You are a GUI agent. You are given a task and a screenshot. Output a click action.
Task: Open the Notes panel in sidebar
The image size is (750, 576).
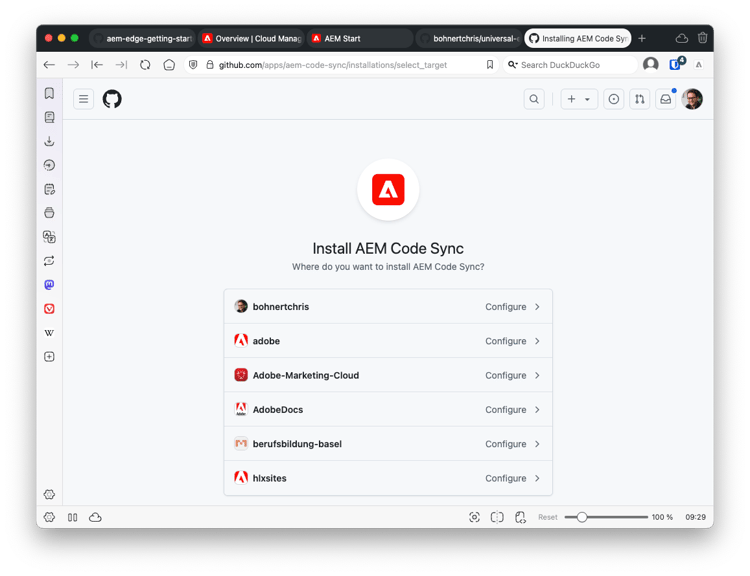point(49,189)
